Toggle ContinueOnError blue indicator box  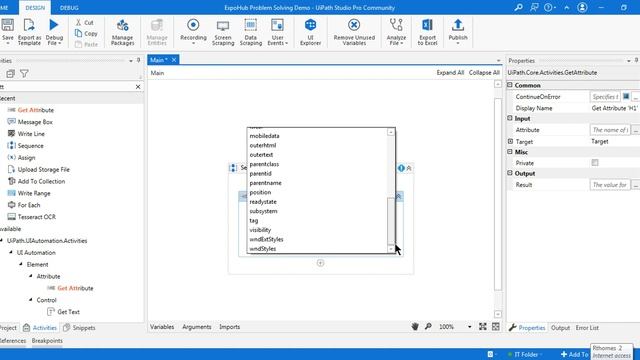(x=626, y=97)
